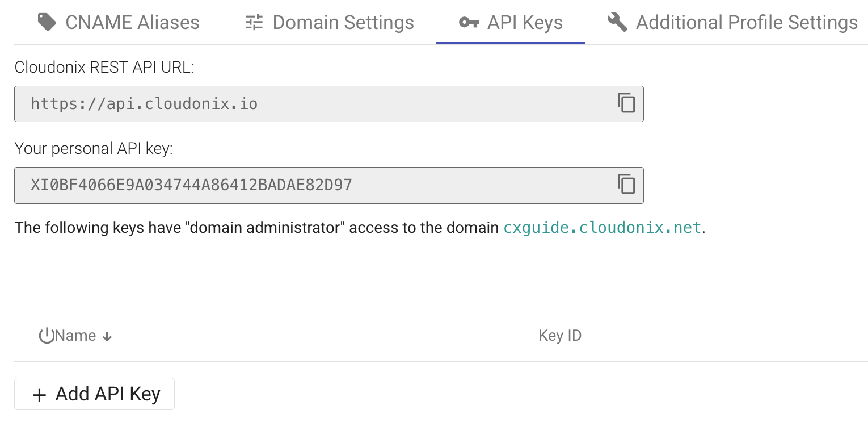Go to Additional Profile Settings tab

tap(747, 23)
